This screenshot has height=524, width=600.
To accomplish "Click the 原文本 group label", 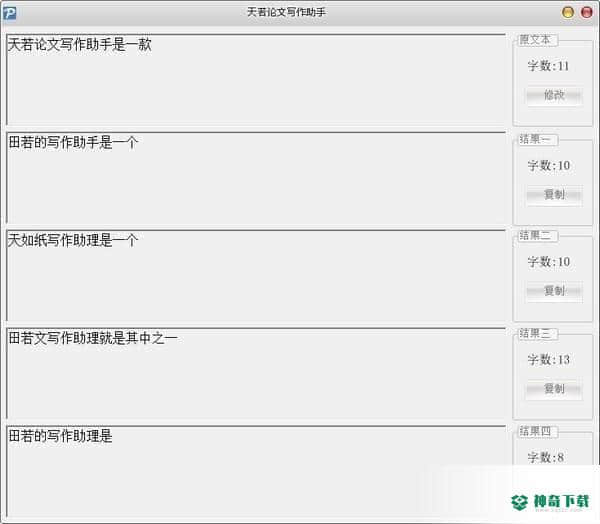I will click(x=535, y=39).
